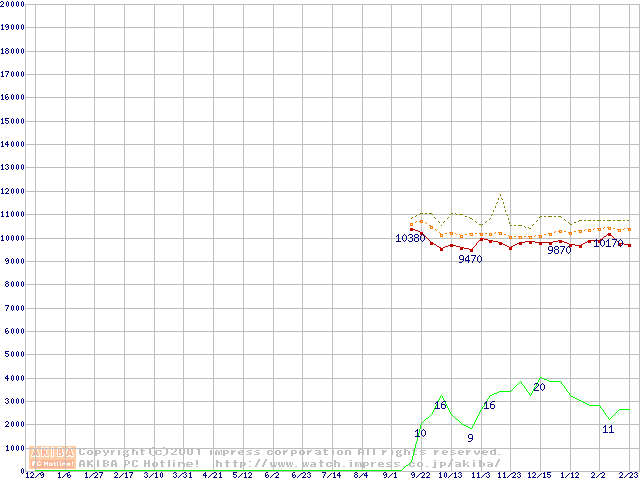Image resolution: width=640 pixels, height=480 pixels.
Task: Click the 9470 price data label
Action: (470, 259)
